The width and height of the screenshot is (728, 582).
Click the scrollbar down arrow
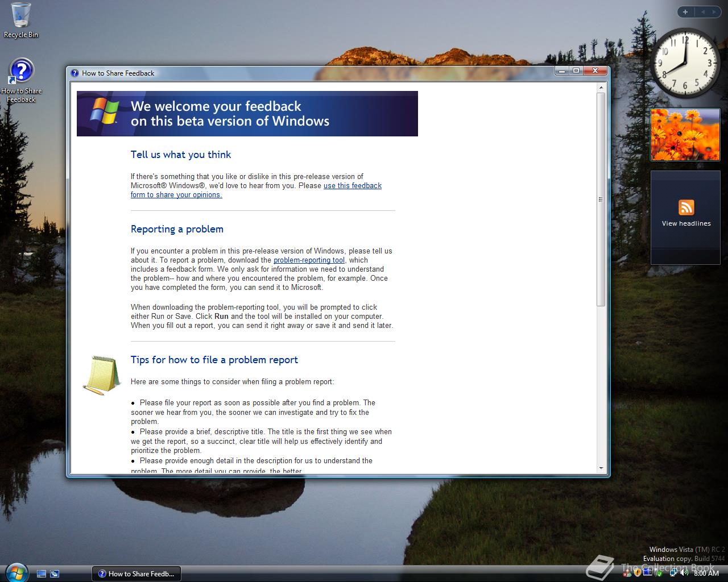coord(601,468)
